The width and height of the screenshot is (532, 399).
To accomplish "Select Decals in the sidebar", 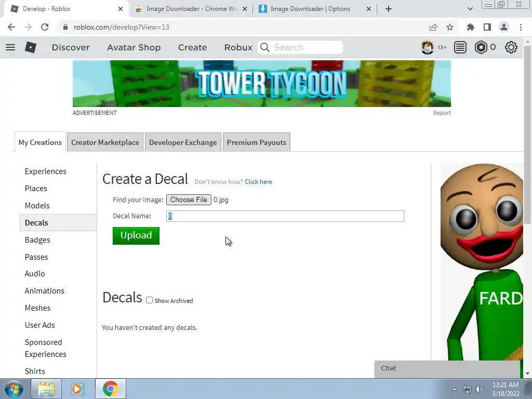I will (58, 222).
